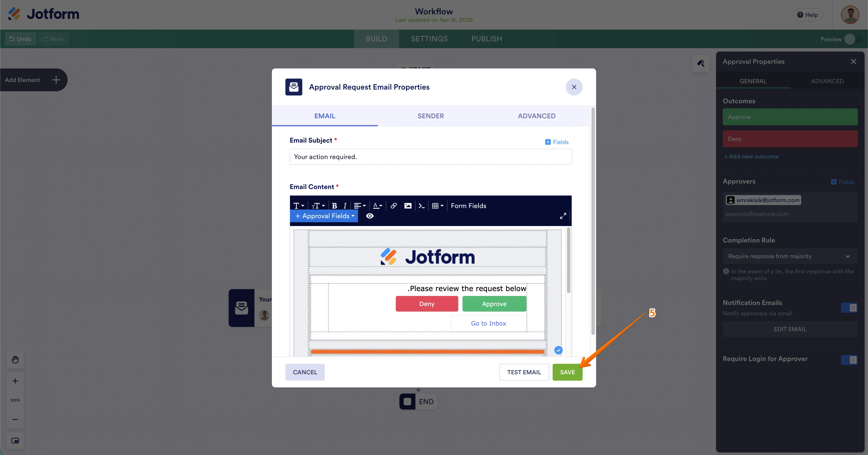
Task: Click the Email Subject input field
Action: [x=431, y=157]
